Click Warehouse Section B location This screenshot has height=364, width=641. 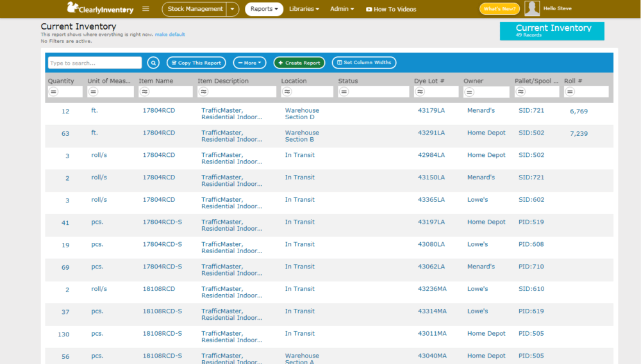[x=302, y=136]
